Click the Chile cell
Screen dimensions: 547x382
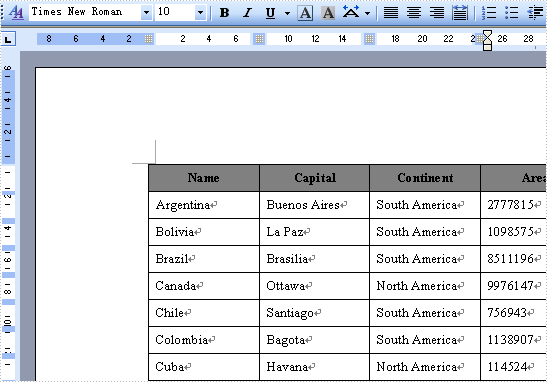(x=204, y=313)
